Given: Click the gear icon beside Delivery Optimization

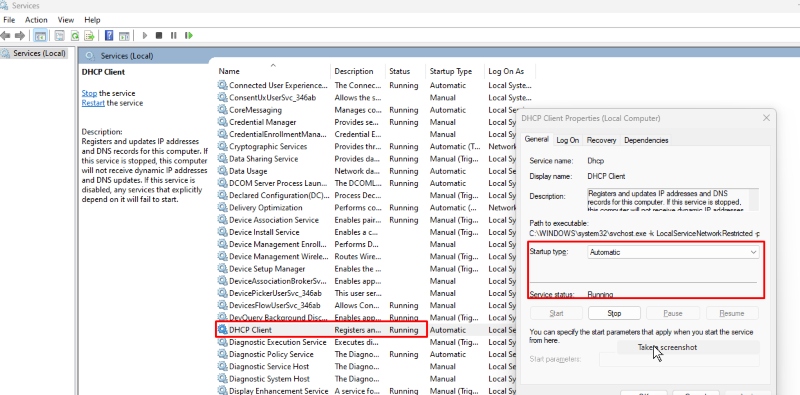Looking at the screenshot, I should [222, 208].
